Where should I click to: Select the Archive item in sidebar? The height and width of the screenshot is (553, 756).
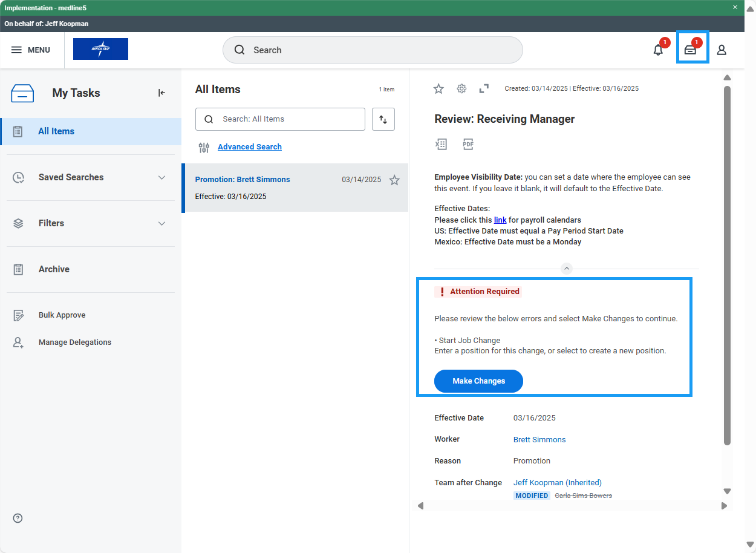[54, 269]
